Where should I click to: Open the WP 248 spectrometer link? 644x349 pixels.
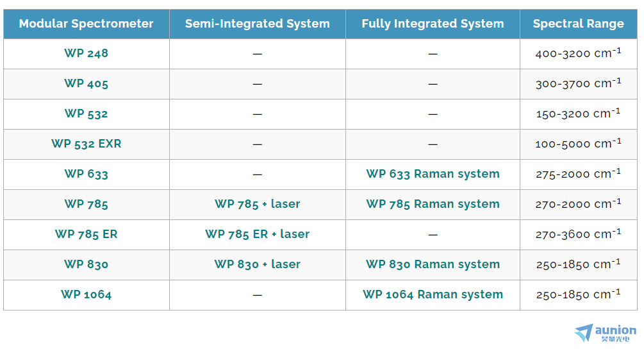pyautogui.click(x=87, y=53)
